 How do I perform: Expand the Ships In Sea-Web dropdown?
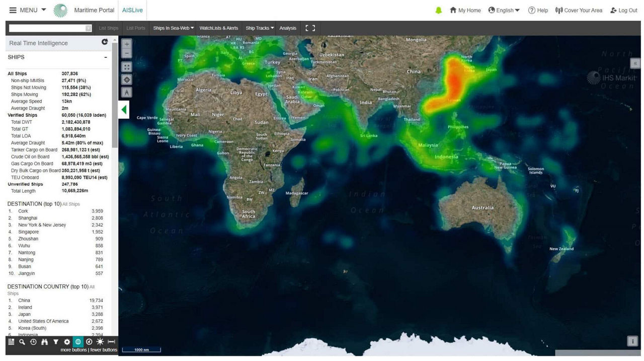[174, 28]
